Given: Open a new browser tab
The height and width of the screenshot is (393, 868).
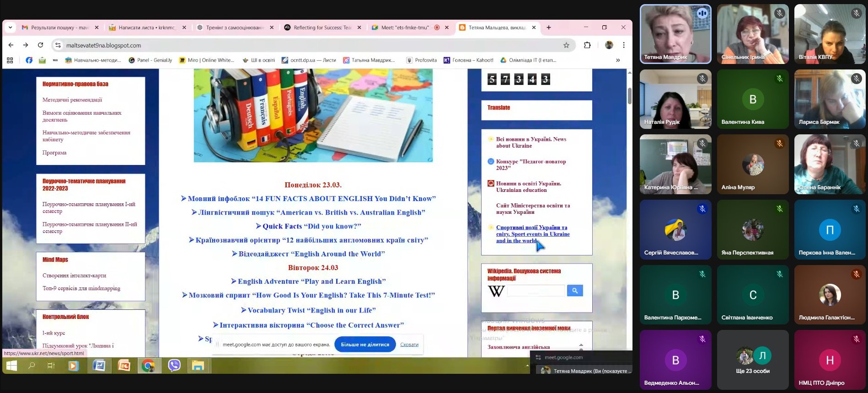Looking at the screenshot, I should click(x=549, y=27).
